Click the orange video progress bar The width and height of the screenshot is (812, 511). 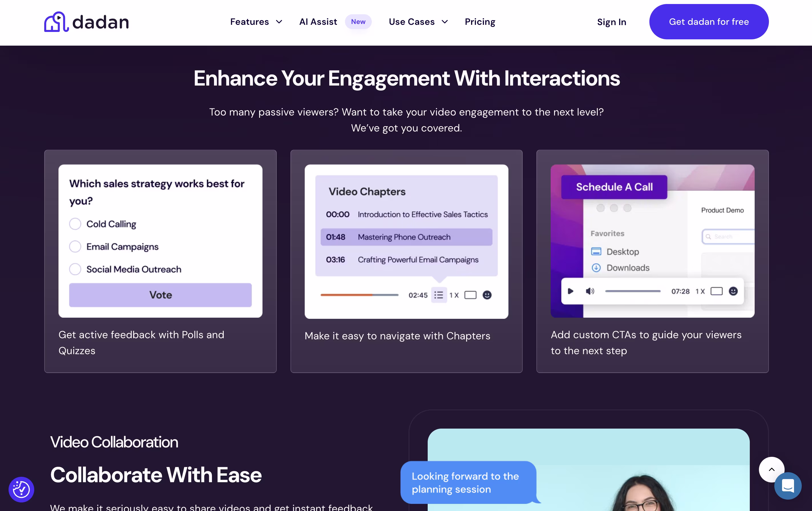tap(359, 295)
